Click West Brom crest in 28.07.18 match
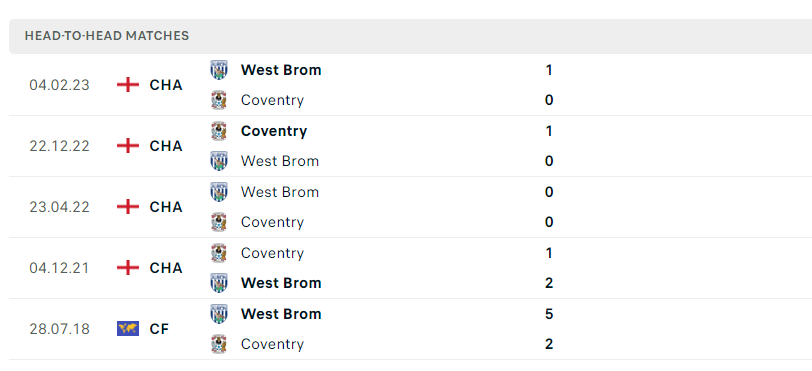The image size is (812, 371). point(219,314)
